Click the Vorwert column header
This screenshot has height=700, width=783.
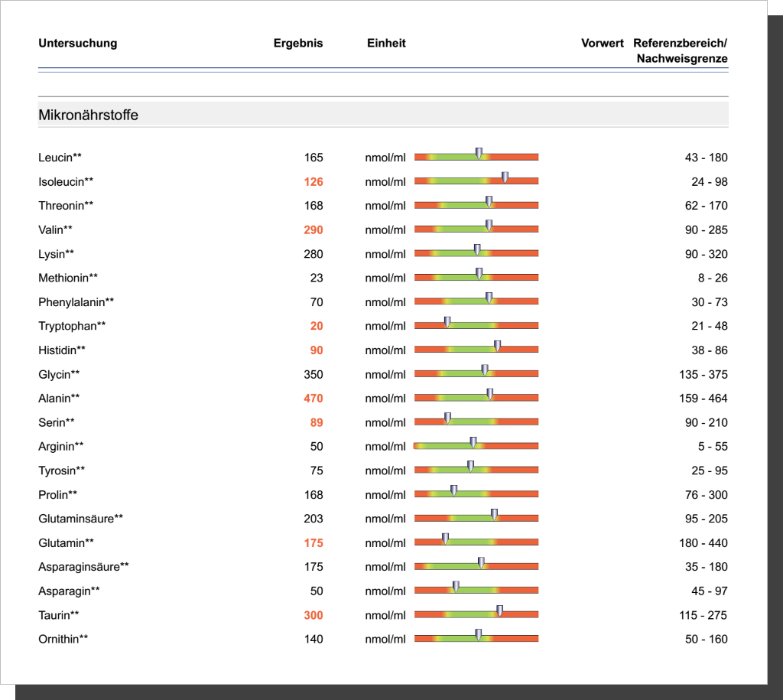click(602, 44)
